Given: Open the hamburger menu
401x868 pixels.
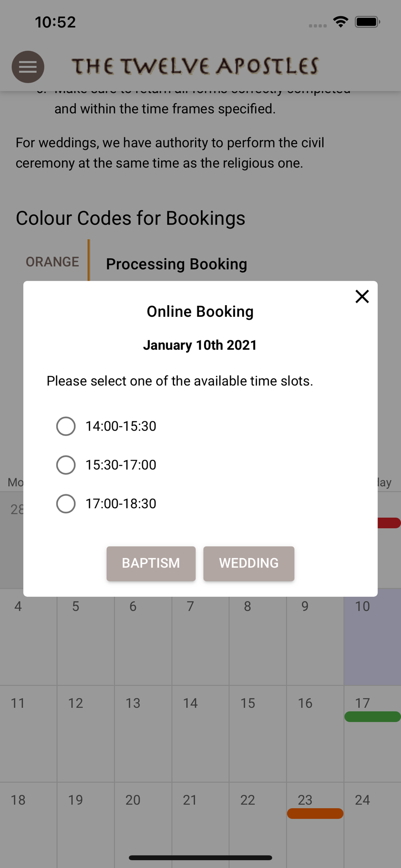Looking at the screenshot, I should tap(28, 67).
